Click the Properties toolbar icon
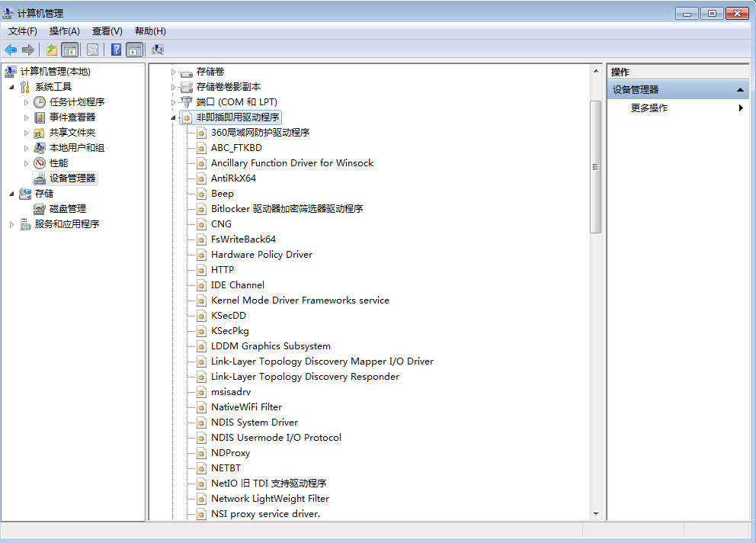Viewport: 756px width, 543px height. pyautogui.click(x=92, y=50)
